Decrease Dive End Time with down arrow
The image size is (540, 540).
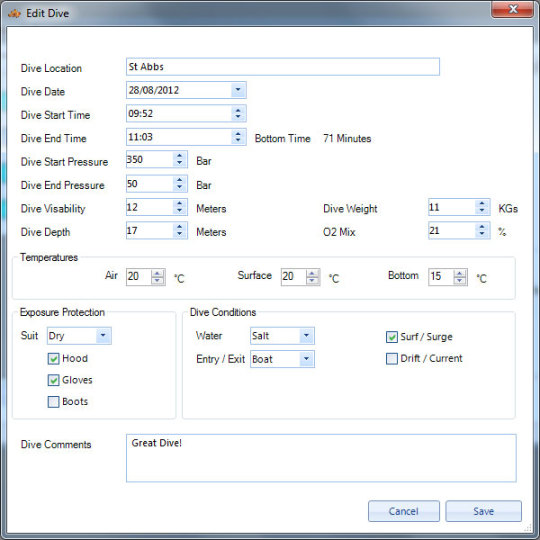[238, 141]
